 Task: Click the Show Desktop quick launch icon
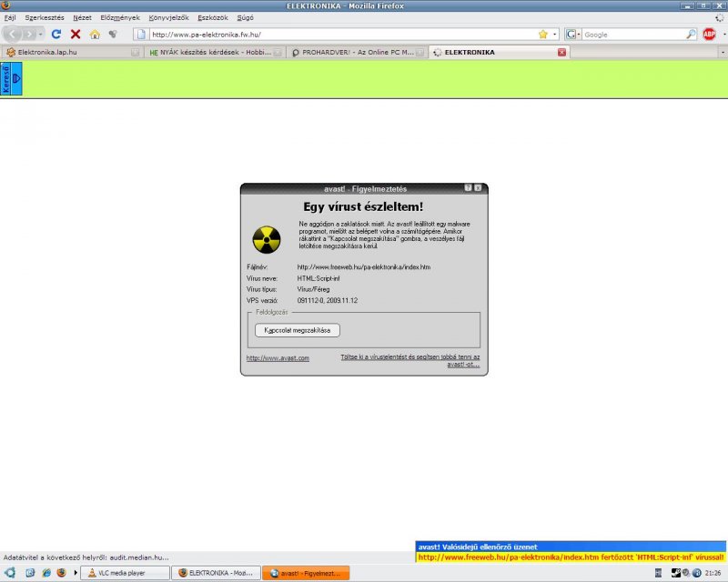(30, 573)
